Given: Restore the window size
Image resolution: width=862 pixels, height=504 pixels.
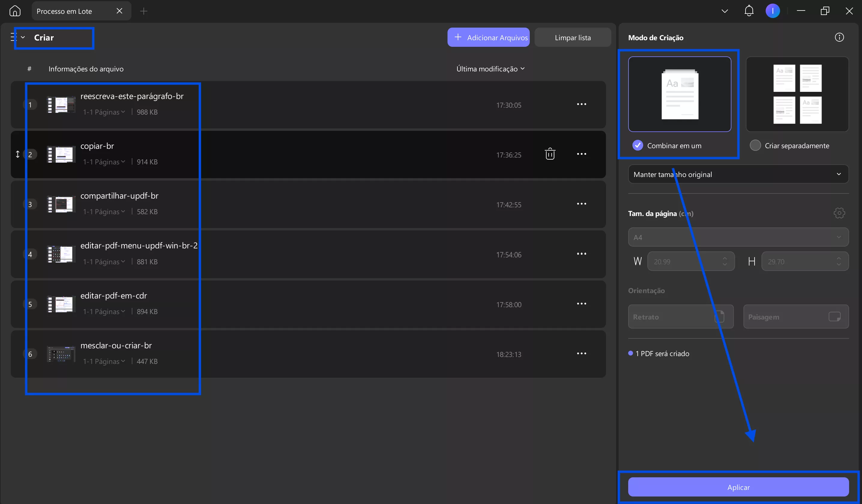Looking at the screenshot, I should (825, 11).
